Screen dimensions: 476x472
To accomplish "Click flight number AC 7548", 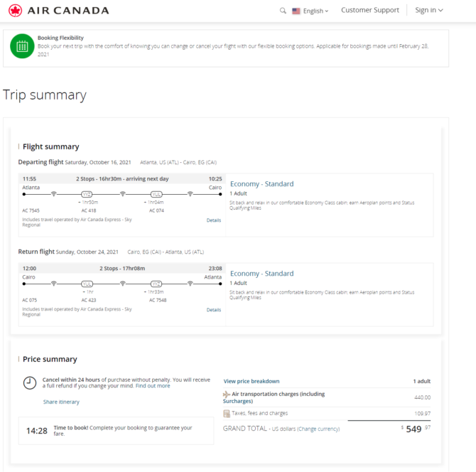I will point(158,300).
